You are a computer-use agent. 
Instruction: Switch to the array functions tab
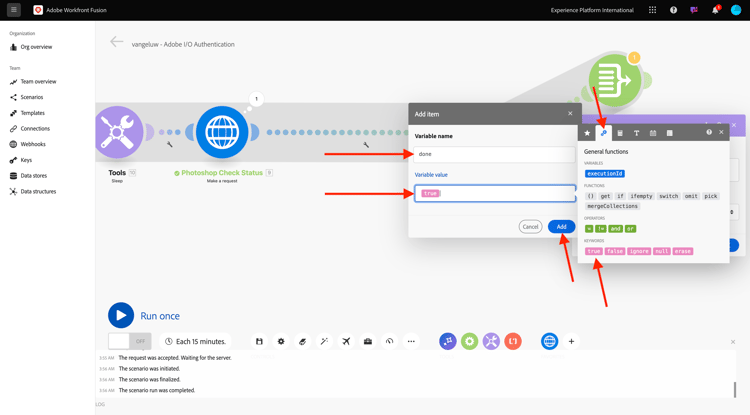669,133
